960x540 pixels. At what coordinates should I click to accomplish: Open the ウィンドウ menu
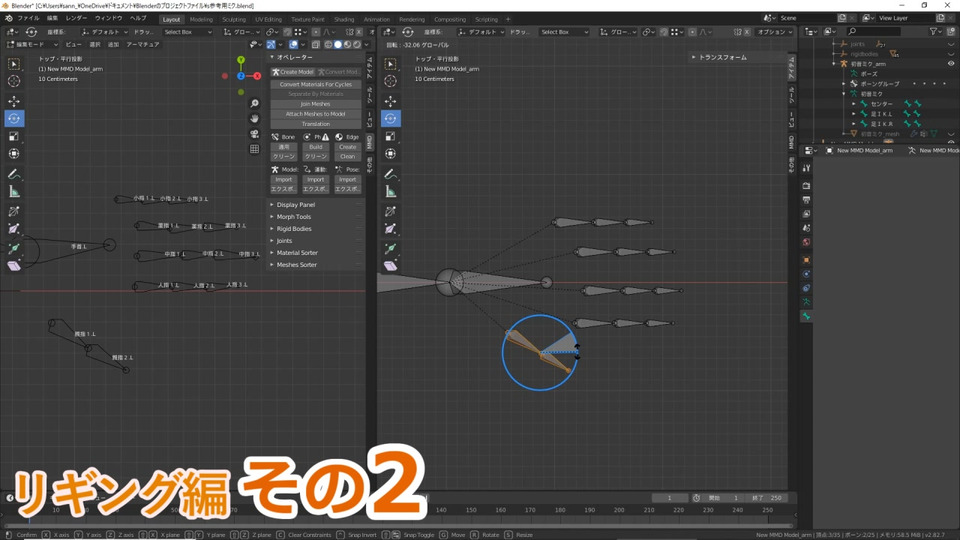point(108,18)
